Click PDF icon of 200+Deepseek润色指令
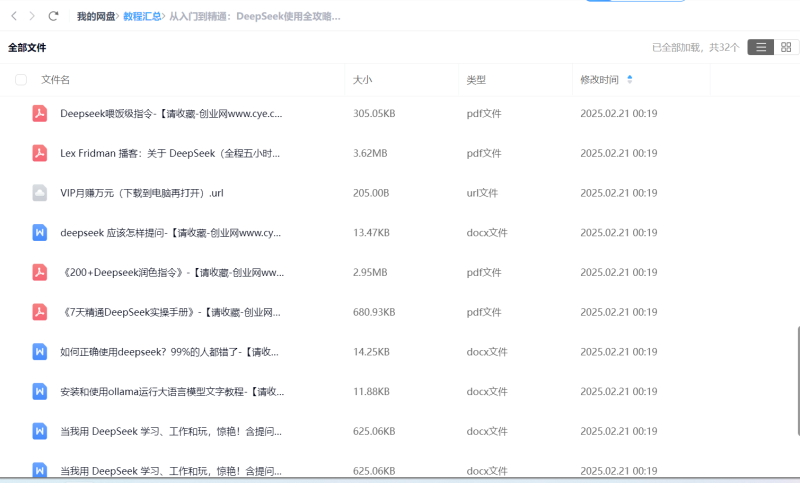Screen dimensions: 800x483 (40, 272)
